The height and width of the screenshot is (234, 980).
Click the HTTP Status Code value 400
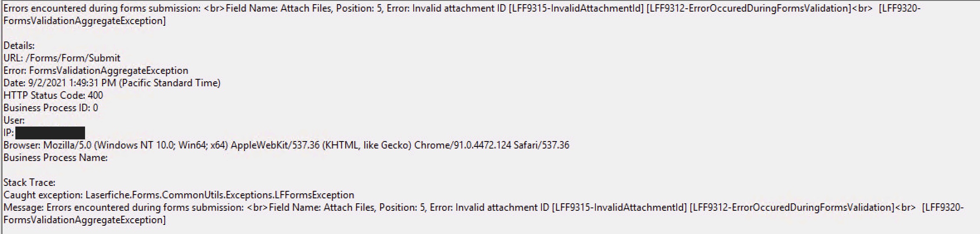(95, 95)
